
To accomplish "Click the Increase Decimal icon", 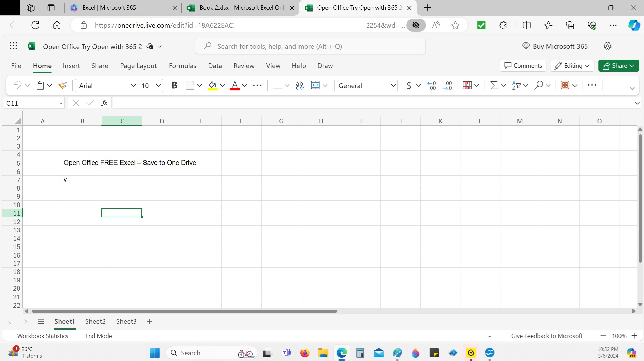I will point(432,85).
